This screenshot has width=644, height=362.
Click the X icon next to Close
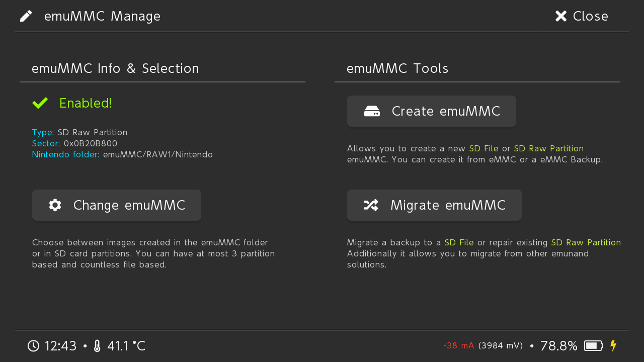tap(561, 16)
